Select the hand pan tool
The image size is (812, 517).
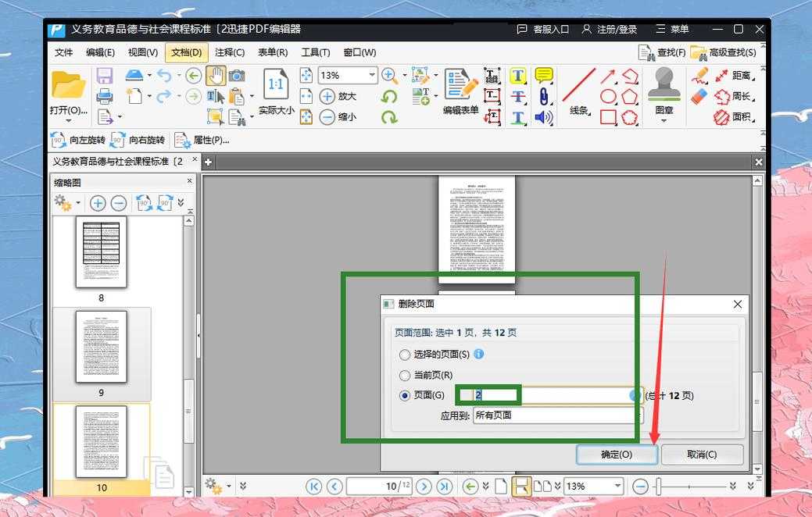click(x=216, y=76)
